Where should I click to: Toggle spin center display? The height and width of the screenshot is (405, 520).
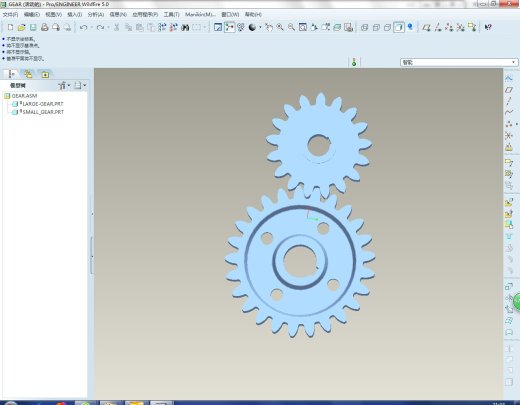point(229,27)
